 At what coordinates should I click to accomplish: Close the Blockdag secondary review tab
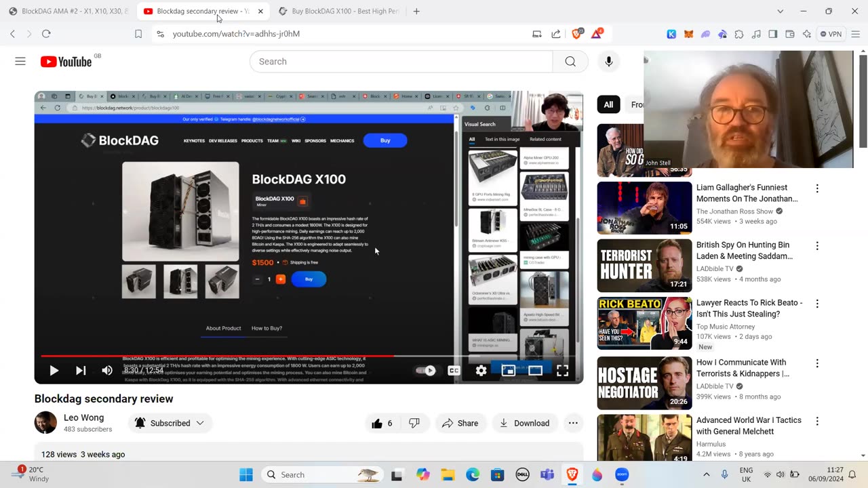click(x=260, y=12)
